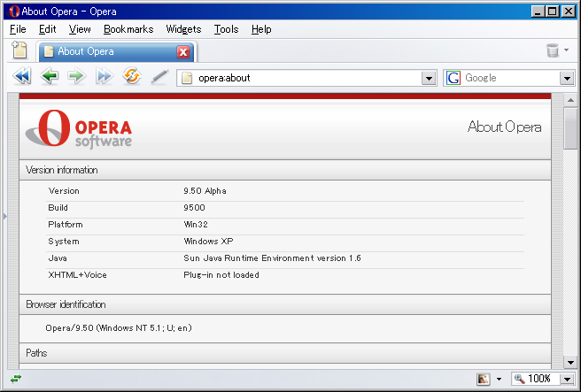Click the vertical scrollbar thumb
This screenshot has height=392, width=581.
click(570, 128)
